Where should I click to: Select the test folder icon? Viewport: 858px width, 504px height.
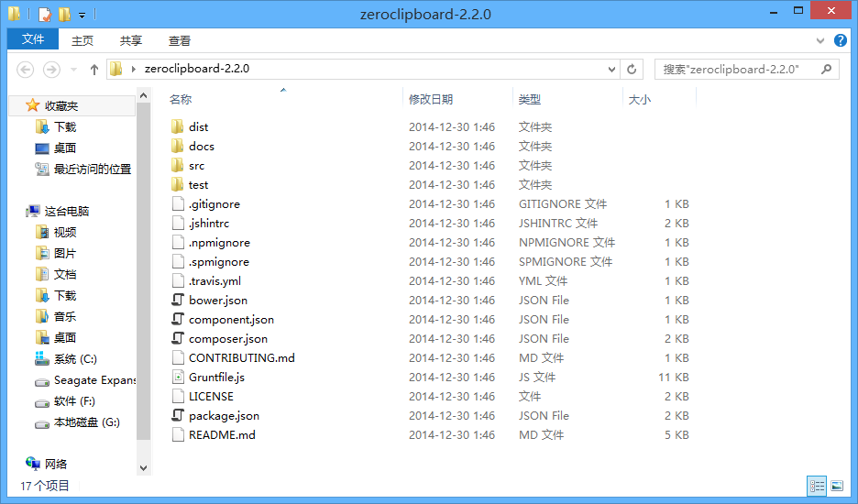[x=177, y=184]
